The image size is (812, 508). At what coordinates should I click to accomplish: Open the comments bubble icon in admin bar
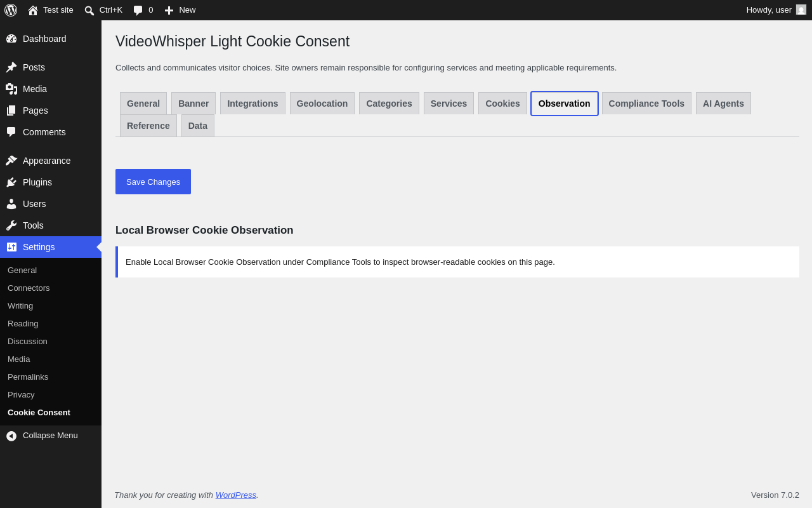tap(138, 10)
